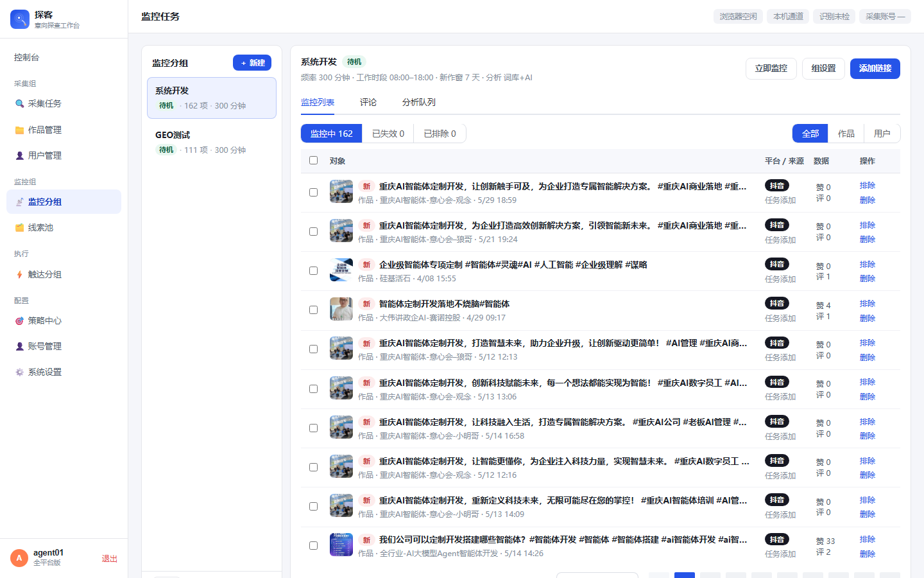
Task: Click the 触达分组 lightning icon
Action: tap(19, 274)
